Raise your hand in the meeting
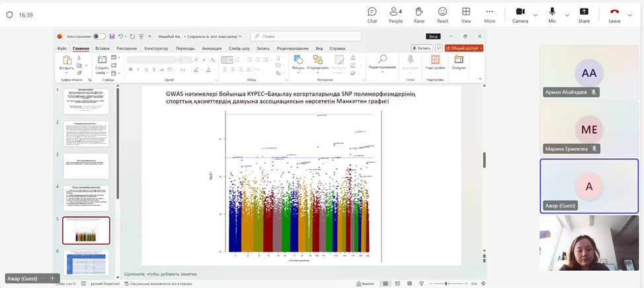The image size is (644, 288). pos(419,15)
